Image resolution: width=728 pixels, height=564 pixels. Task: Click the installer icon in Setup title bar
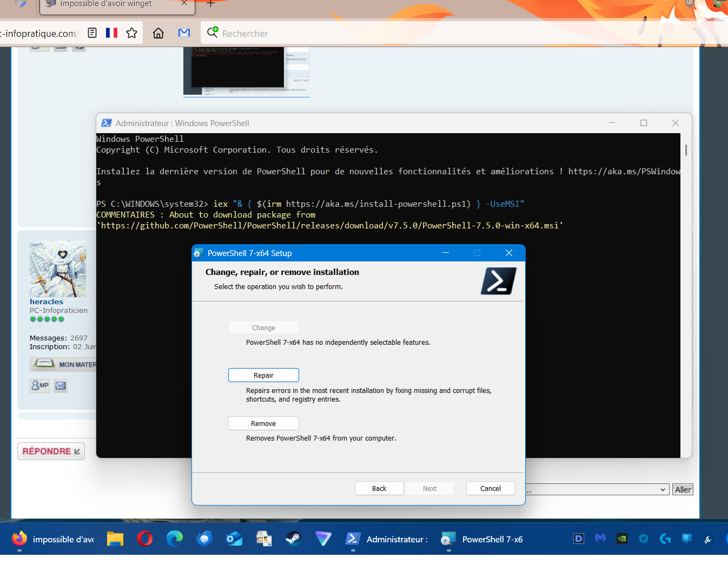(198, 253)
